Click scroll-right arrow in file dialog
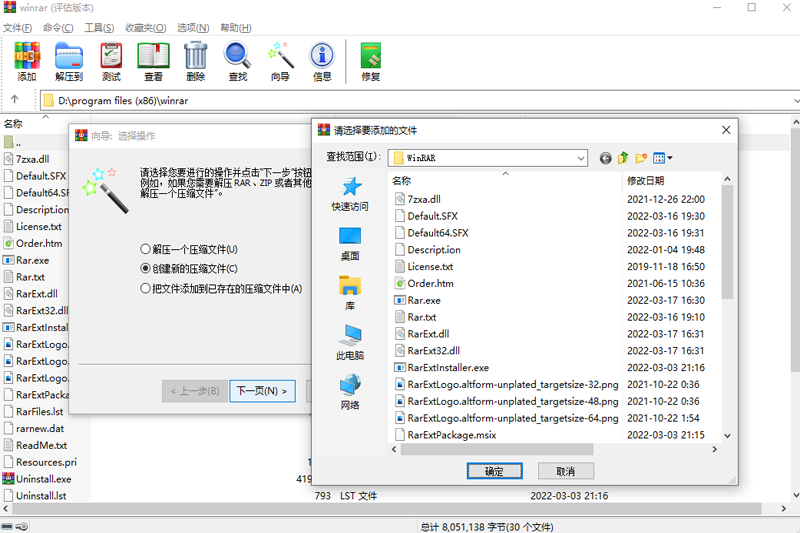Viewport: 800px width, 533px height. pos(714,449)
